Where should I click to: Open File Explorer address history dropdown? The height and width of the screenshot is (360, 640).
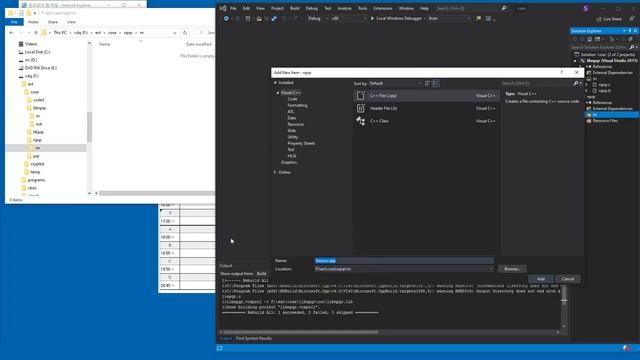click(x=175, y=33)
